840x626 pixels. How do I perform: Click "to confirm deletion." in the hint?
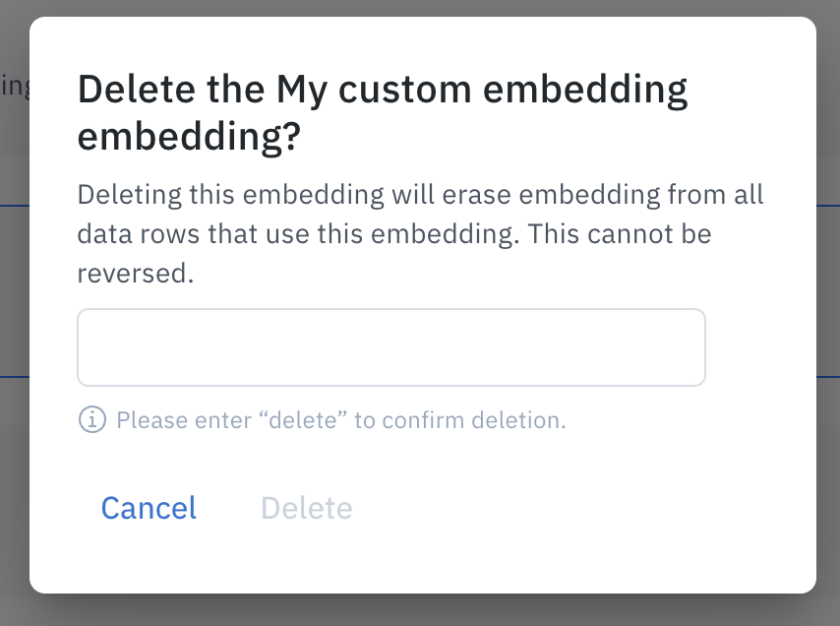tap(460, 420)
